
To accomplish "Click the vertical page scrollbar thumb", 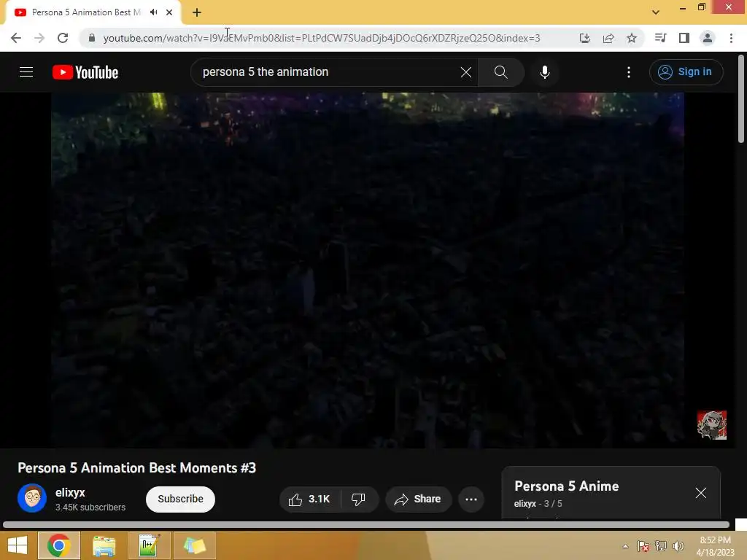I will [x=741, y=99].
